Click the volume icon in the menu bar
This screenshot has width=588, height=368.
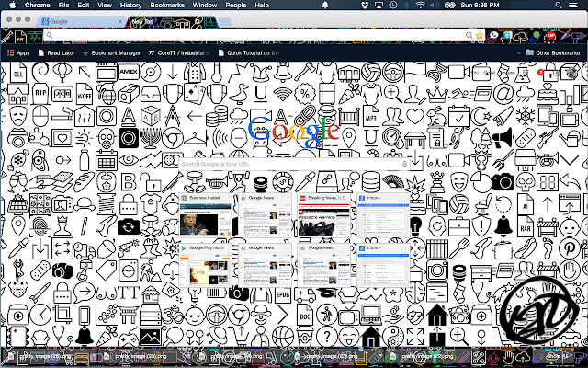pyautogui.click(x=434, y=5)
